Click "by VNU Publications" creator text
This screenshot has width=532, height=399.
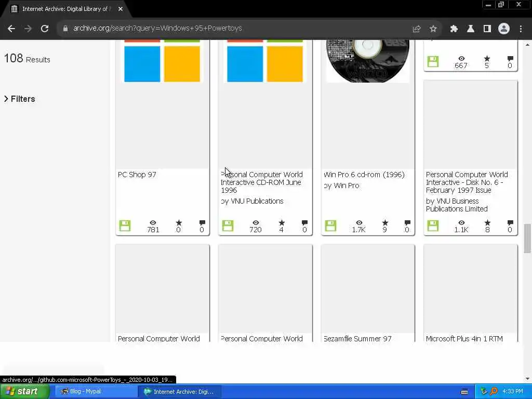[x=252, y=201]
